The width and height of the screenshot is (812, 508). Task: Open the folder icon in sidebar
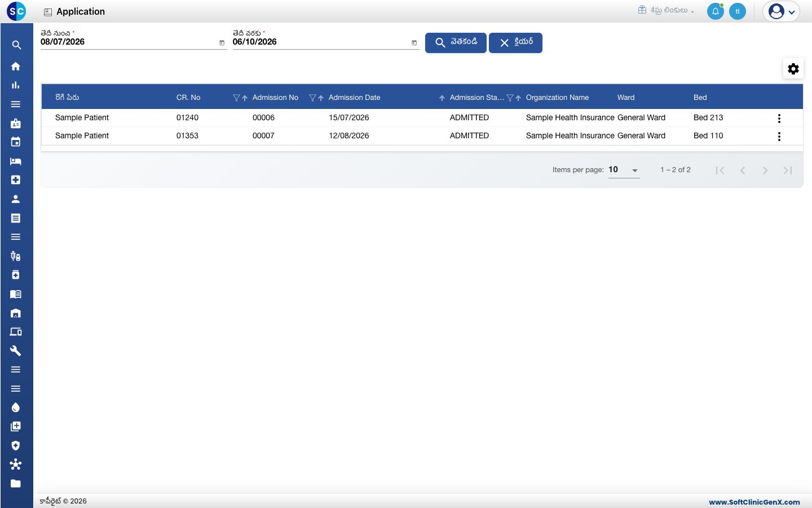(x=16, y=484)
